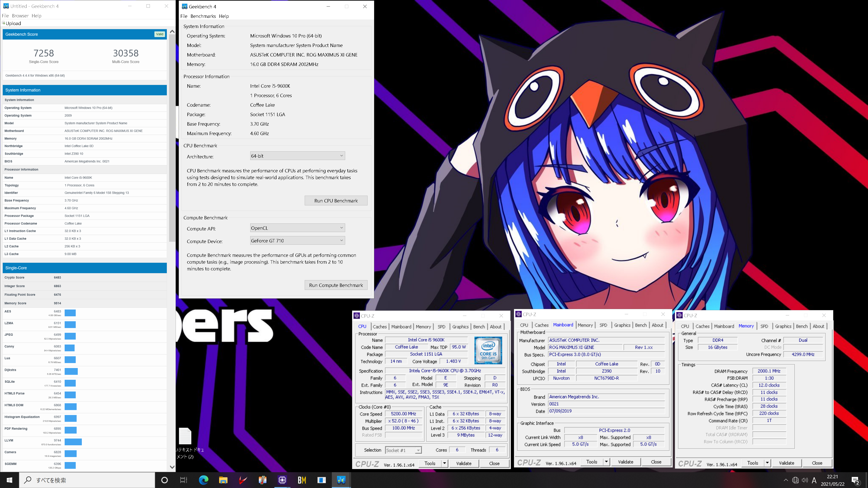Viewport: 868px width, 488px height.
Task: Click Validate in right CPU-Z window
Action: [x=786, y=463]
